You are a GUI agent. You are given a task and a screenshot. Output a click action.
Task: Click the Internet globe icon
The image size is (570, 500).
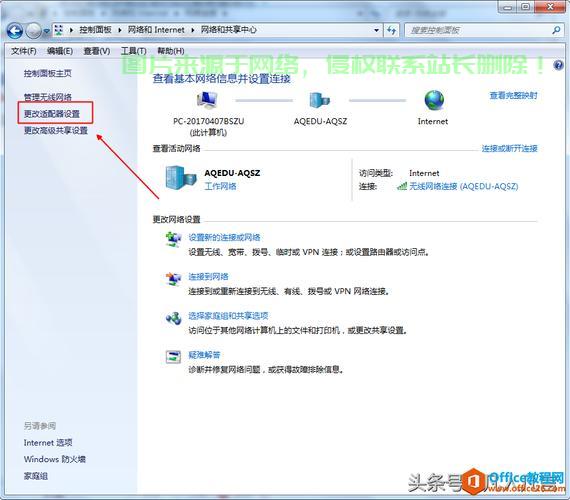pyautogui.click(x=434, y=100)
